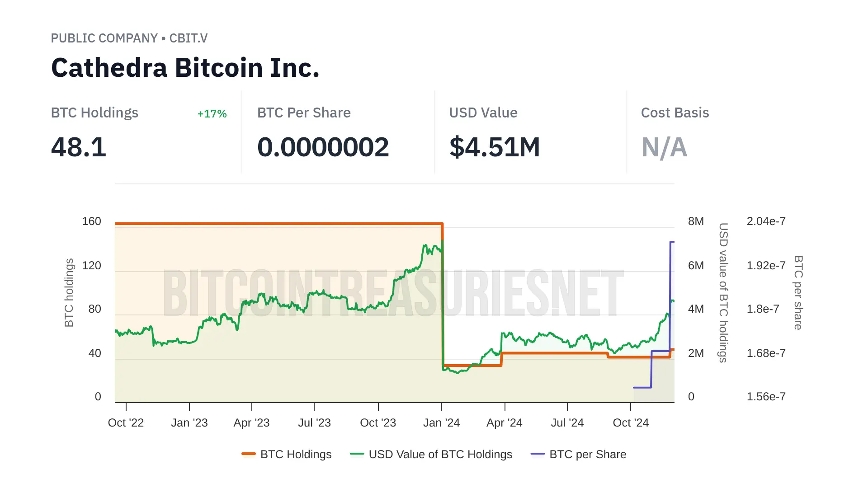This screenshot has width=868, height=488.
Task: Click the PUBLIC COMPANY • CBIT.V label
Action: 129,38
